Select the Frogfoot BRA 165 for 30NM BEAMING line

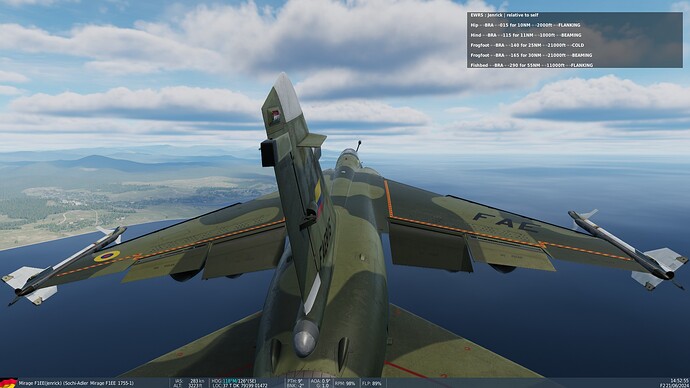531,55
